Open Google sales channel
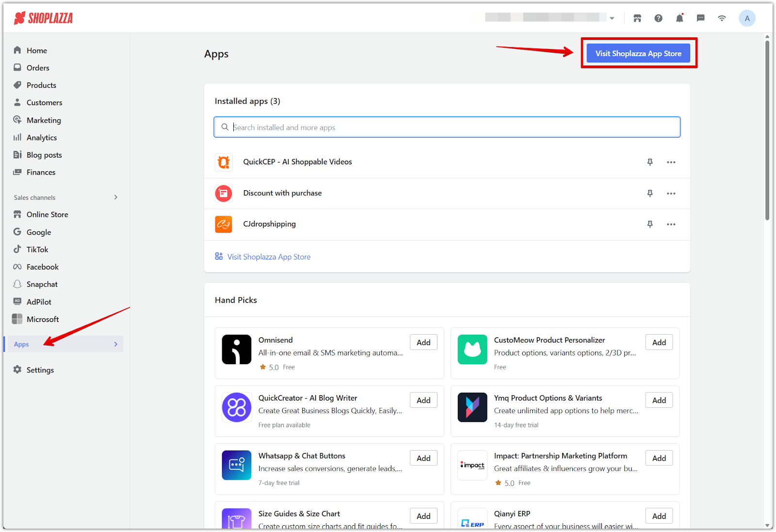Screen dimensions: 776x532 [39, 232]
